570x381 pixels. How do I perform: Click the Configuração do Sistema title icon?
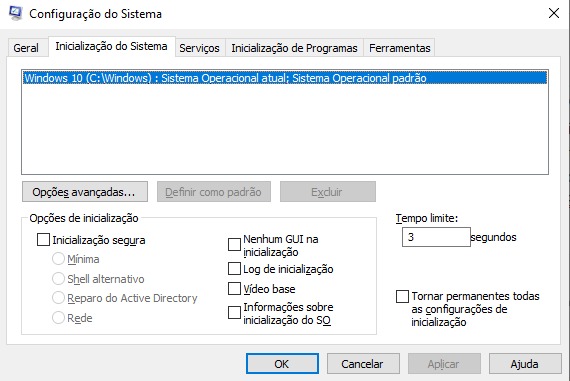click(16, 13)
